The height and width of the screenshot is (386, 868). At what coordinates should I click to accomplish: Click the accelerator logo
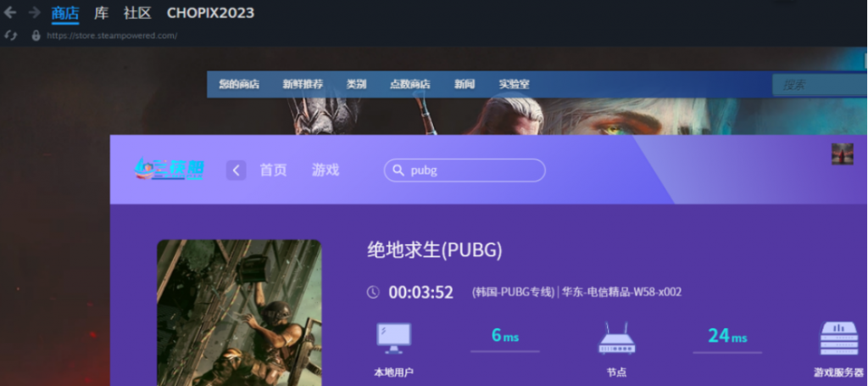point(170,169)
